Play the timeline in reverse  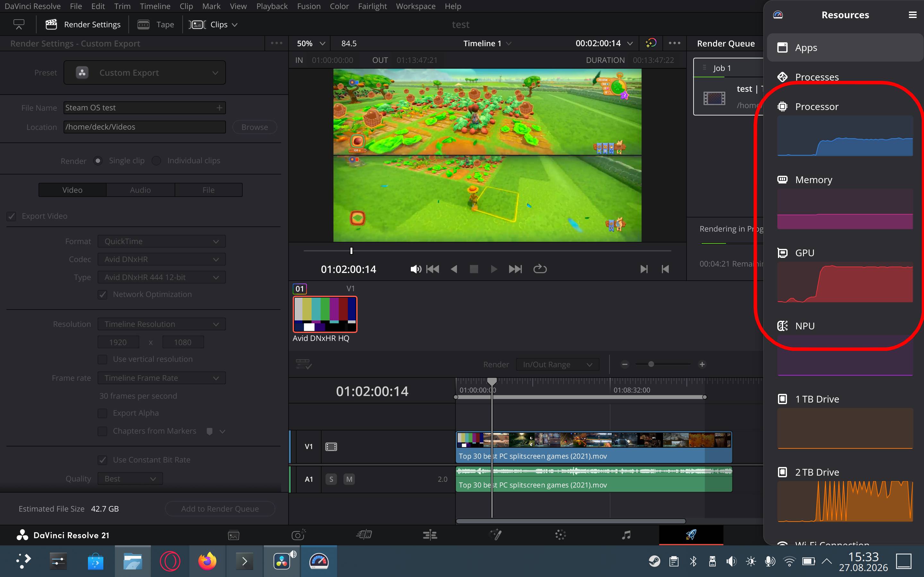click(454, 269)
